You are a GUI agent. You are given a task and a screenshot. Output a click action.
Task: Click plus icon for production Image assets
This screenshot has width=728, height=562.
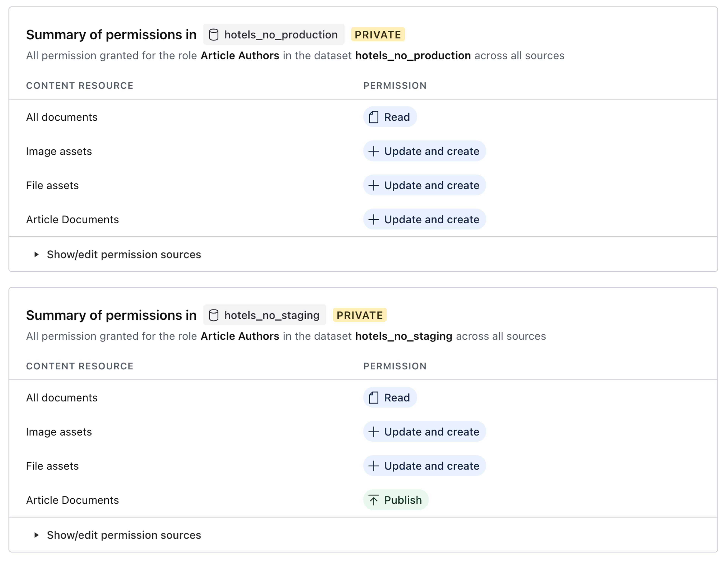[374, 151]
